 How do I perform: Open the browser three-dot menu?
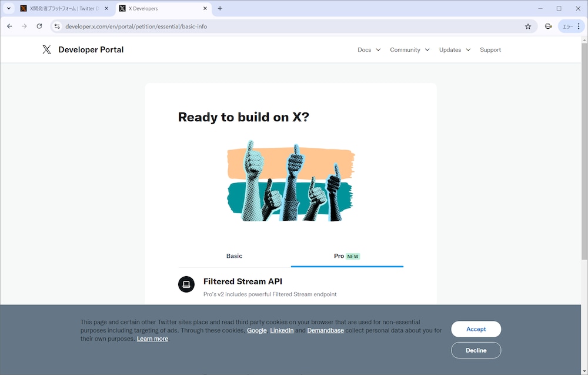click(x=579, y=26)
